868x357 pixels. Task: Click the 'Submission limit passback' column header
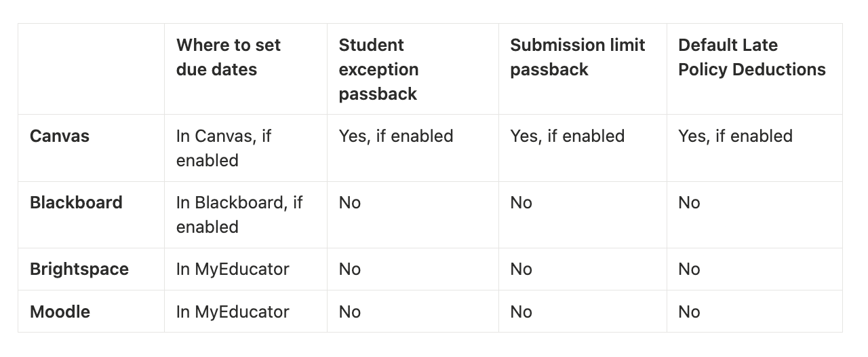(x=578, y=57)
